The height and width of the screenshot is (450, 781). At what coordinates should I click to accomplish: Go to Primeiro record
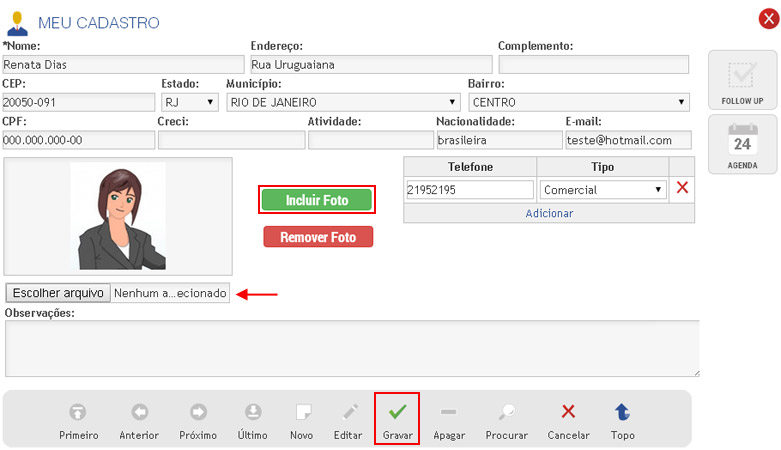(78, 411)
